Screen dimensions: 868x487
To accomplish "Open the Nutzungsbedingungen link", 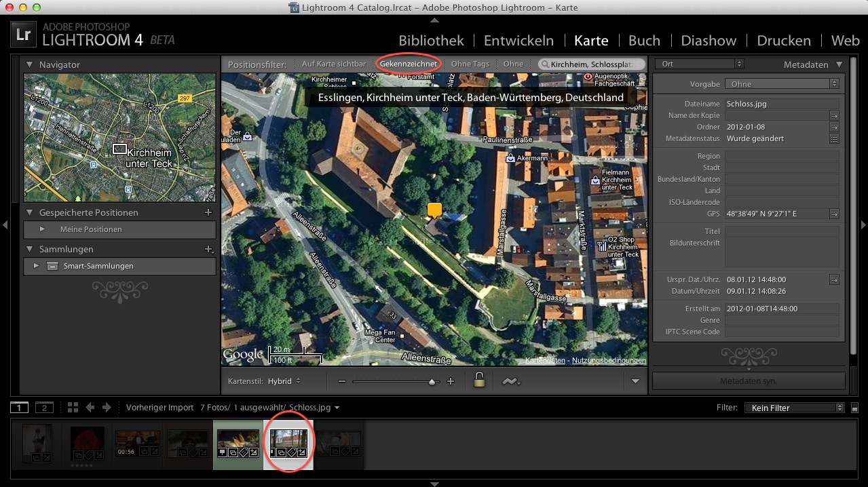I will pyautogui.click(x=609, y=360).
